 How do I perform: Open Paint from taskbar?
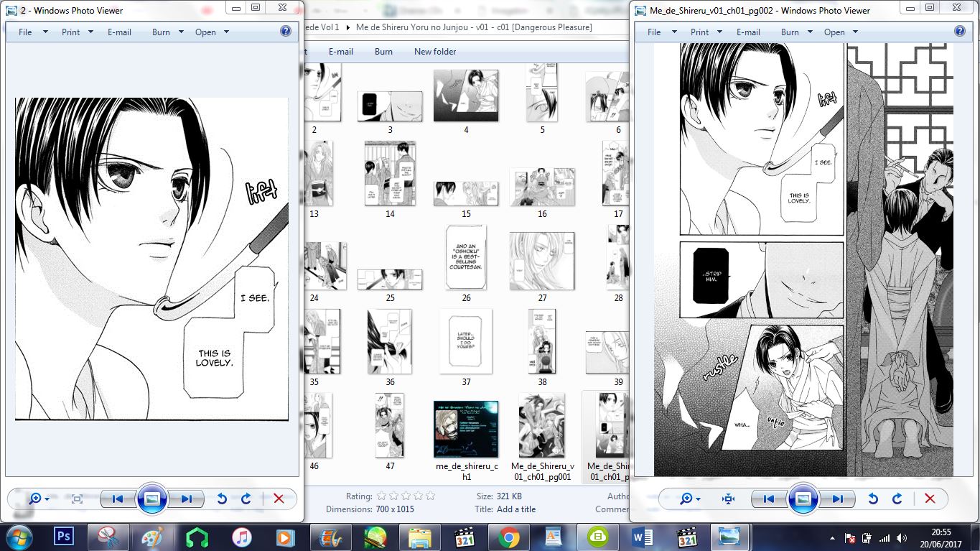pos(153,537)
